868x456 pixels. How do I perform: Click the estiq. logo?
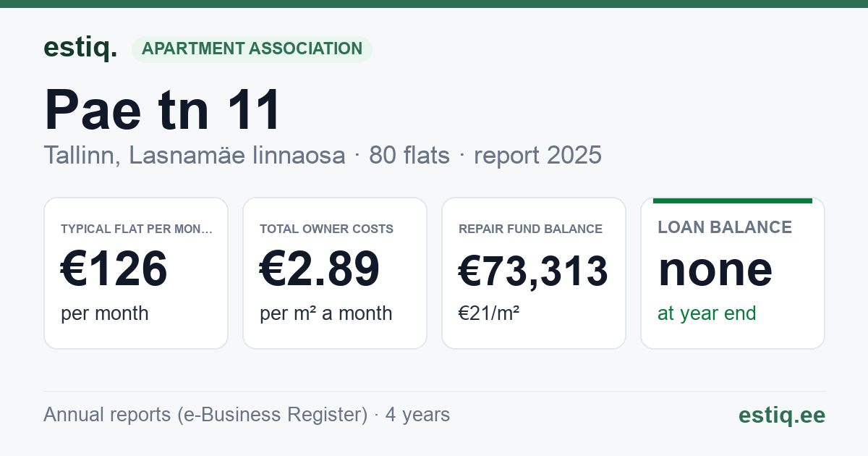coord(80,48)
